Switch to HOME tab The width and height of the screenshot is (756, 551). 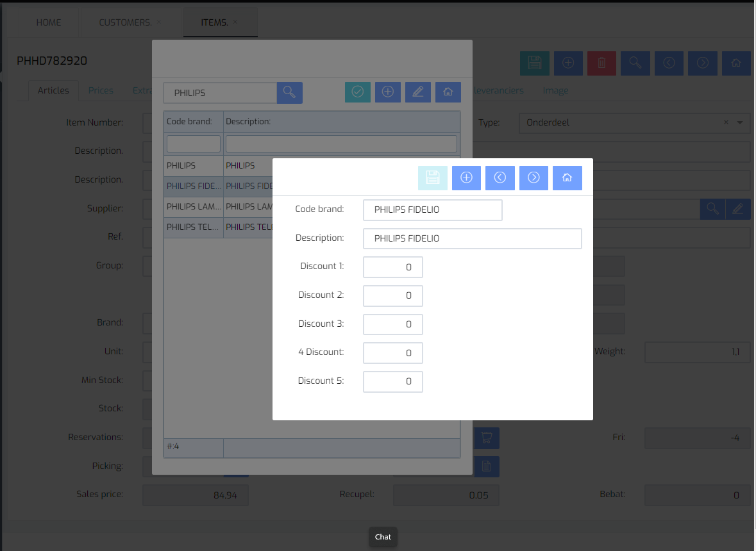[49, 22]
